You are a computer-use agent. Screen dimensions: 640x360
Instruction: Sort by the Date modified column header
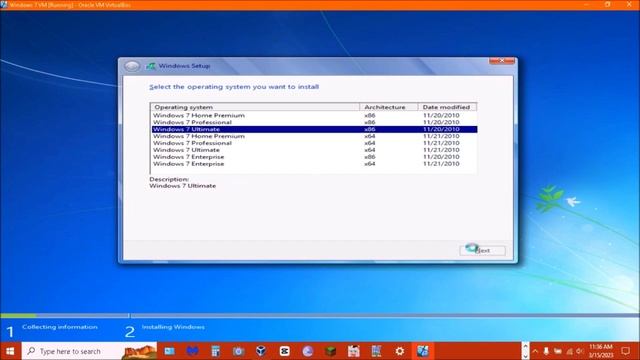447,107
